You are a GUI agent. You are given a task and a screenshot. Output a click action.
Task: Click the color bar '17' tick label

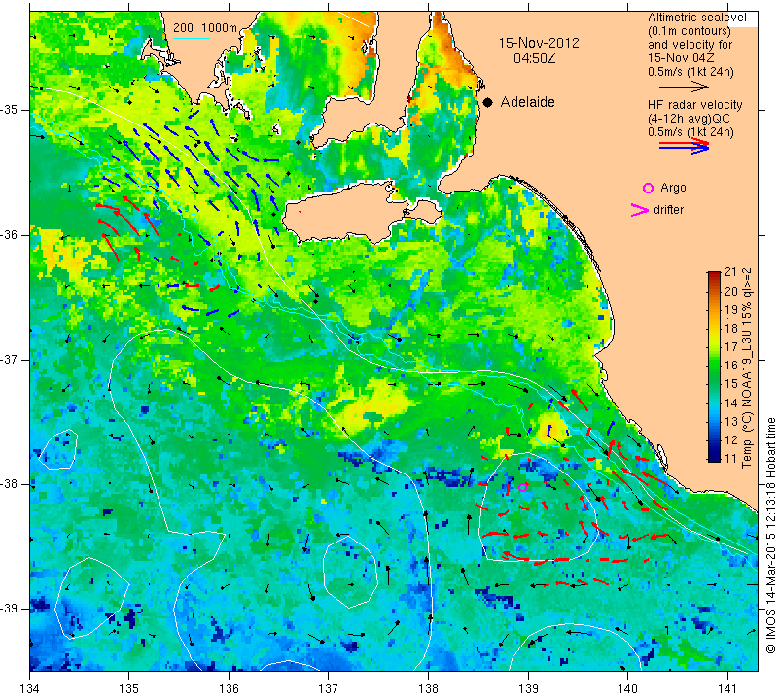(730, 346)
